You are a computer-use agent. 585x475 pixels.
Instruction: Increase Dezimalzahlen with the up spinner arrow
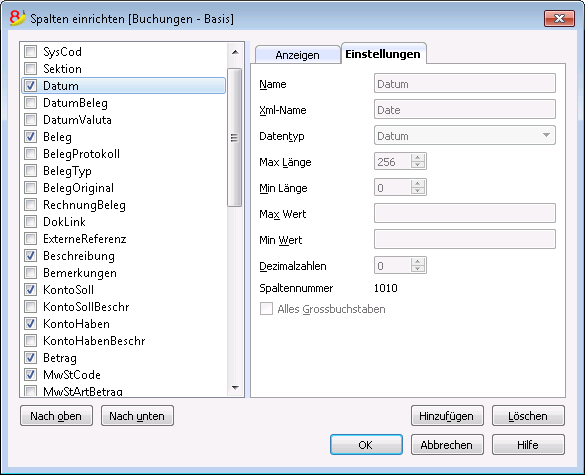click(x=418, y=262)
